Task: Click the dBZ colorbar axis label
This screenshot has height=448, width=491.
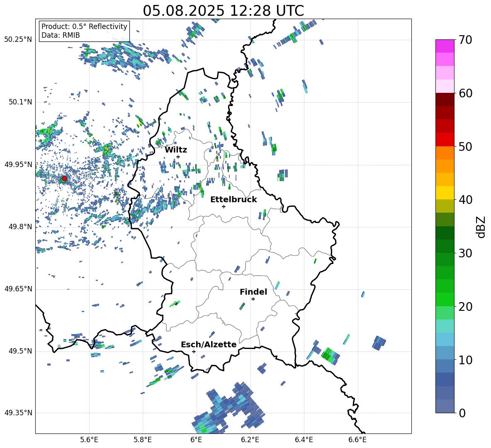Action: click(481, 227)
